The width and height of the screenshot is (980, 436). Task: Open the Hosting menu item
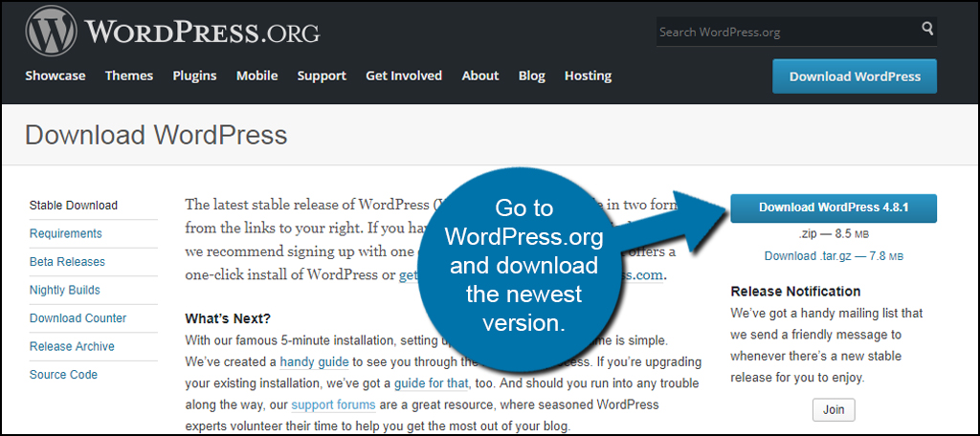click(x=589, y=76)
